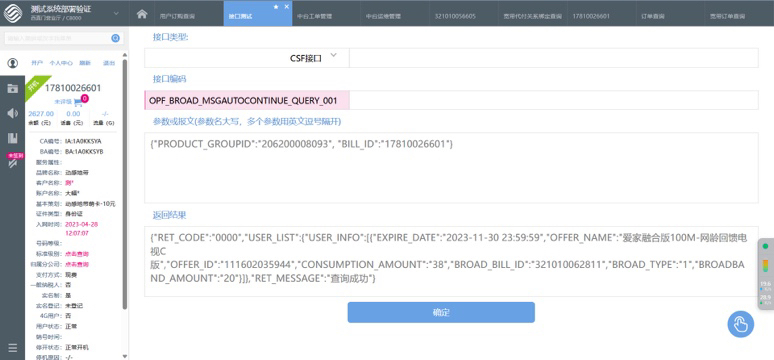Click the 退出 logout link

(x=109, y=63)
